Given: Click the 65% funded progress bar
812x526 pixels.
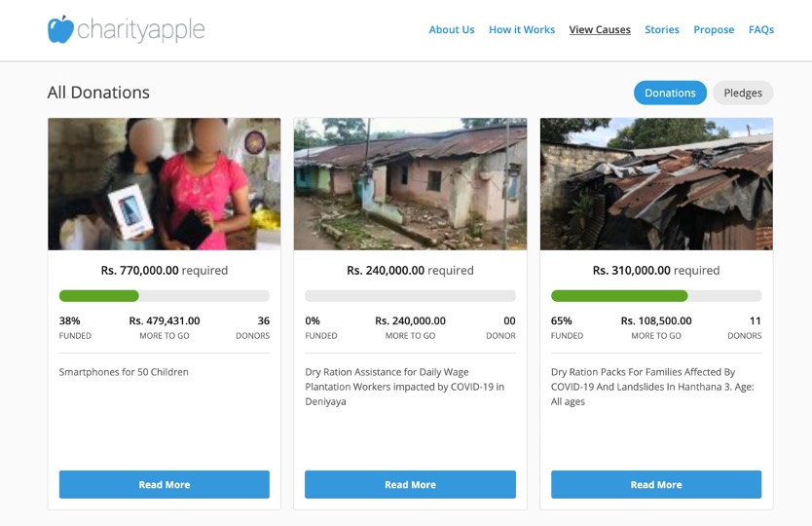Looking at the screenshot, I should coord(656,295).
